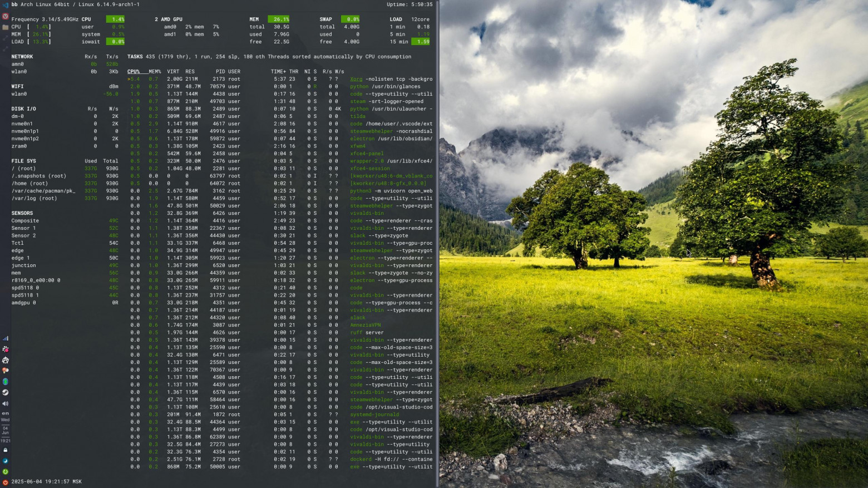The height and width of the screenshot is (488, 868).
Task: Open the network signal strength indicator
Action: click(6, 338)
